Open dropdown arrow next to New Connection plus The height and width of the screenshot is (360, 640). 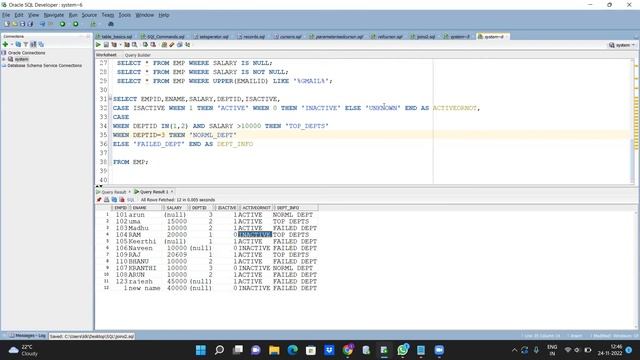pyautogui.click(x=11, y=44)
